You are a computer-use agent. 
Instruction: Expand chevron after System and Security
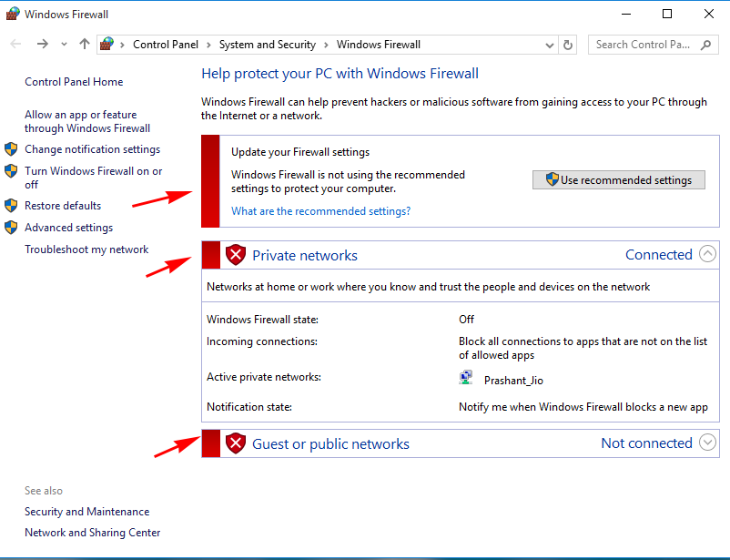tap(326, 45)
